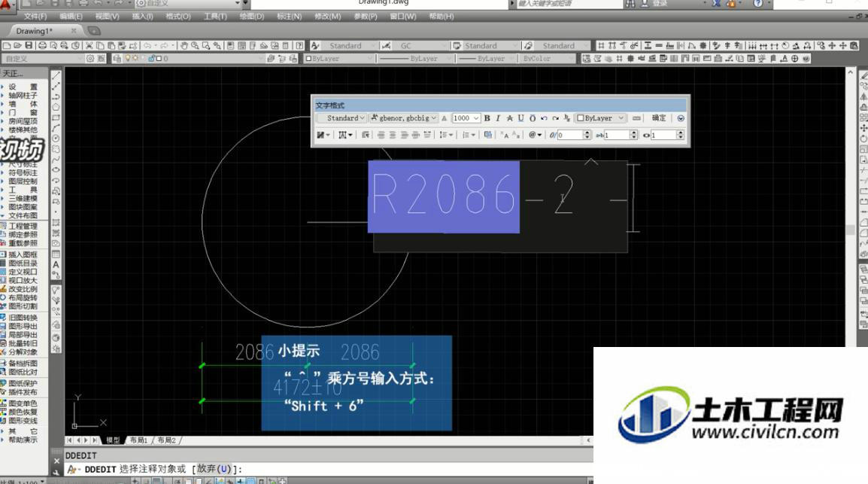Open the line spacing dropdown
The image size is (868, 484).
(446, 135)
